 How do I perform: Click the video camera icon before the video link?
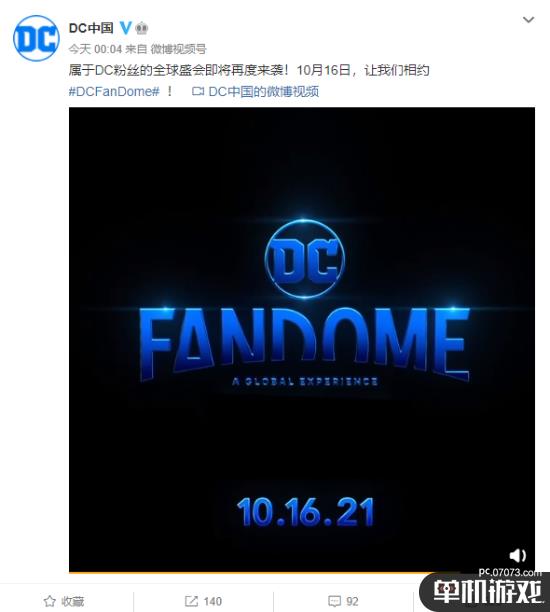point(198,91)
